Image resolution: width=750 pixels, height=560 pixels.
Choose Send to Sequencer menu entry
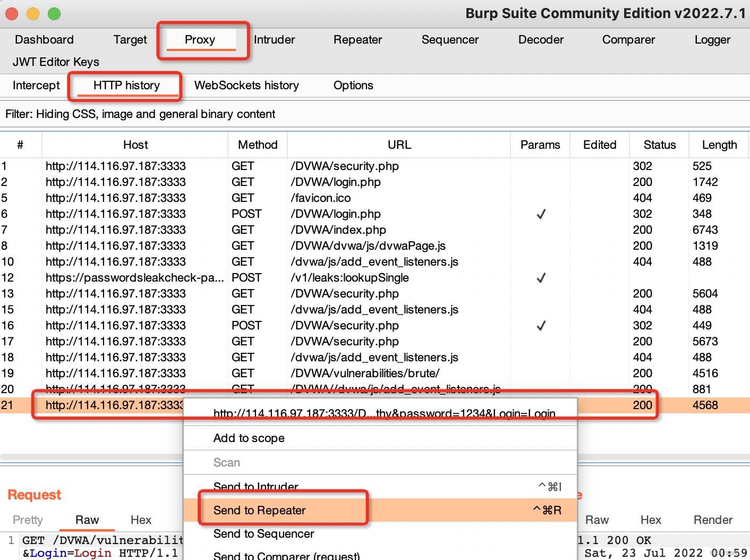[x=380, y=533]
